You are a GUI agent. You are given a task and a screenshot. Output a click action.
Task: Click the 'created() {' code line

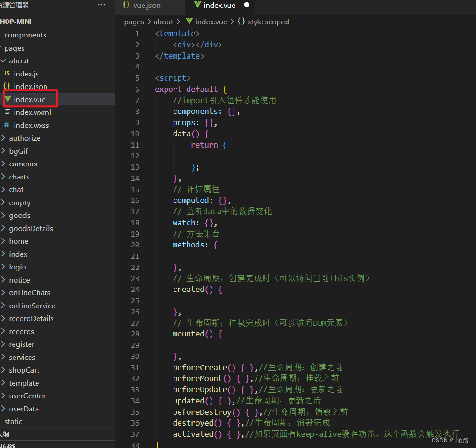click(197, 289)
